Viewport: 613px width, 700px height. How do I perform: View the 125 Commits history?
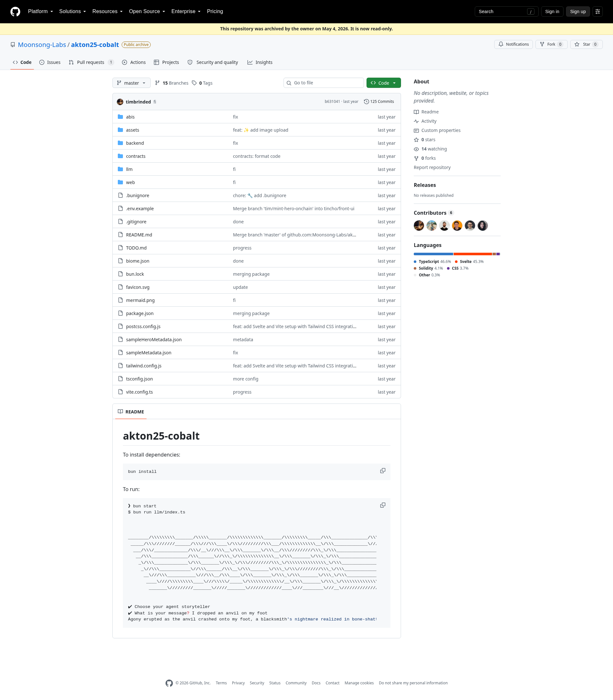[379, 102]
